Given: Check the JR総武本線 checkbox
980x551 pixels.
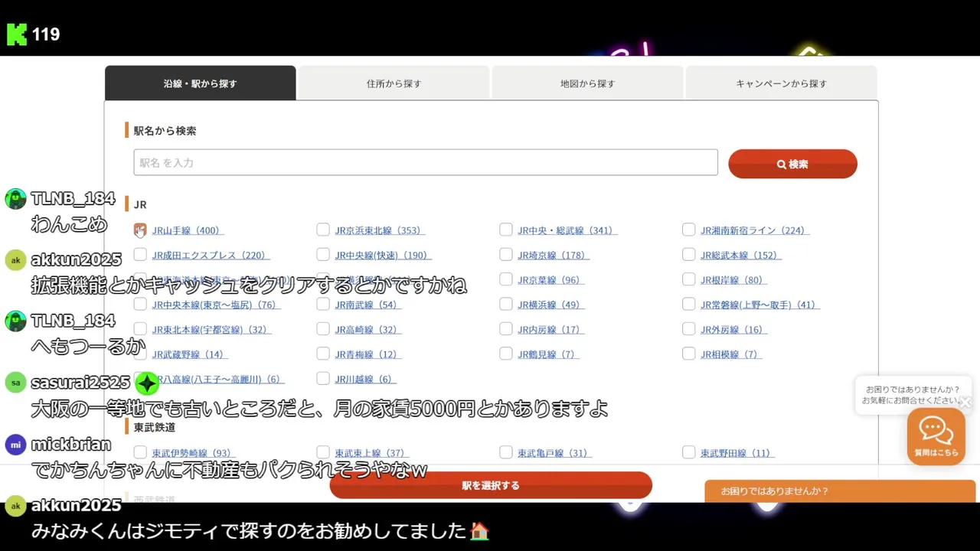Looking at the screenshot, I should coord(689,254).
